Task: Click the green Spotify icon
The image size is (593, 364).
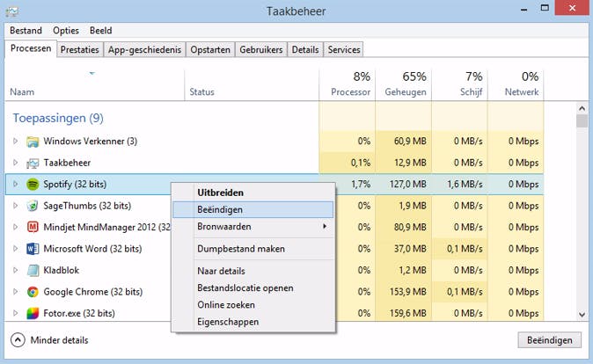Action: tap(33, 185)
